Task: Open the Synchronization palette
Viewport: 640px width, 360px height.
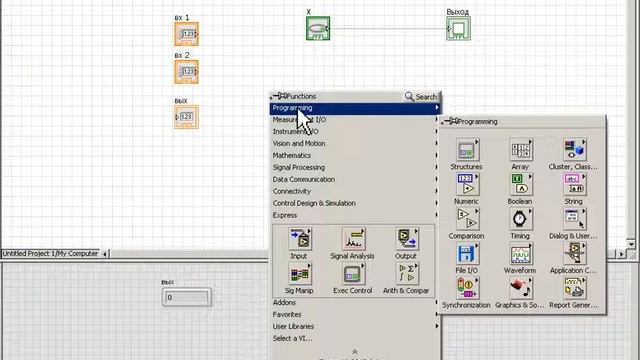Action: [x=467, y=288]
